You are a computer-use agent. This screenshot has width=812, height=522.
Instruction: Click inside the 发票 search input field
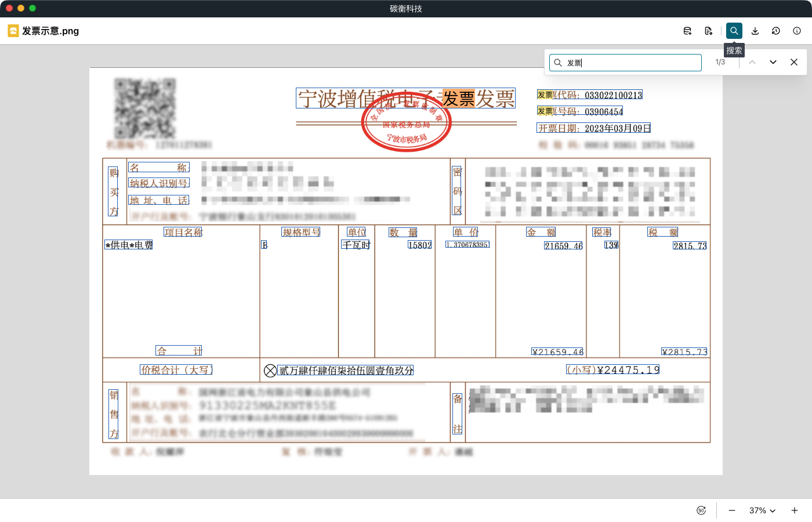click(626, 62)
